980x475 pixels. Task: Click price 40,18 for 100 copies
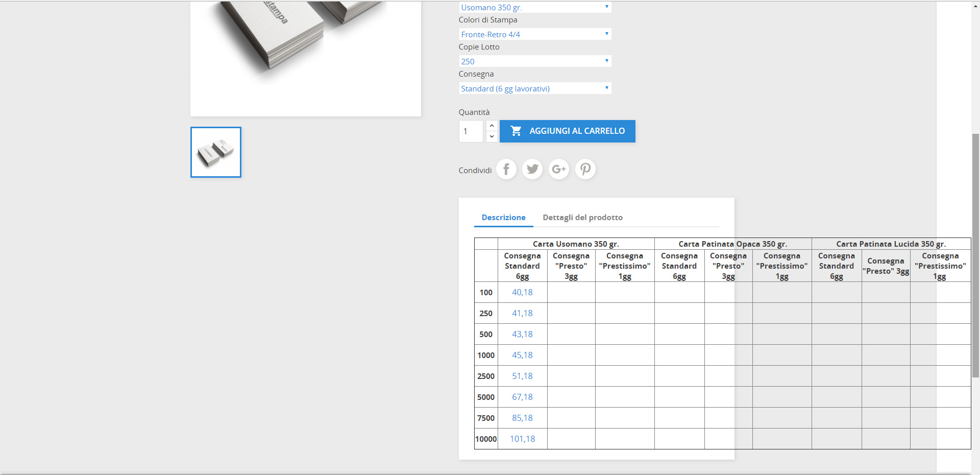(522, 292)
